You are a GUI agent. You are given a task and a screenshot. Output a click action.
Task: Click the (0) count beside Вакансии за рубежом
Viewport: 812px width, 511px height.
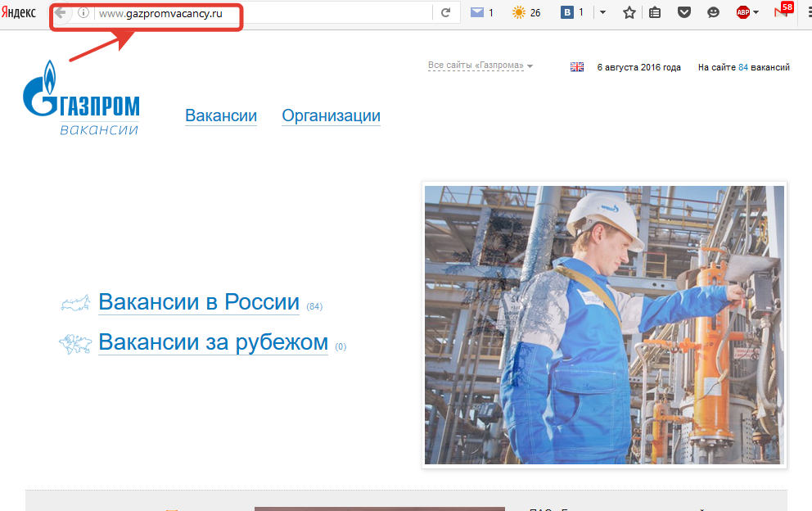341,347
